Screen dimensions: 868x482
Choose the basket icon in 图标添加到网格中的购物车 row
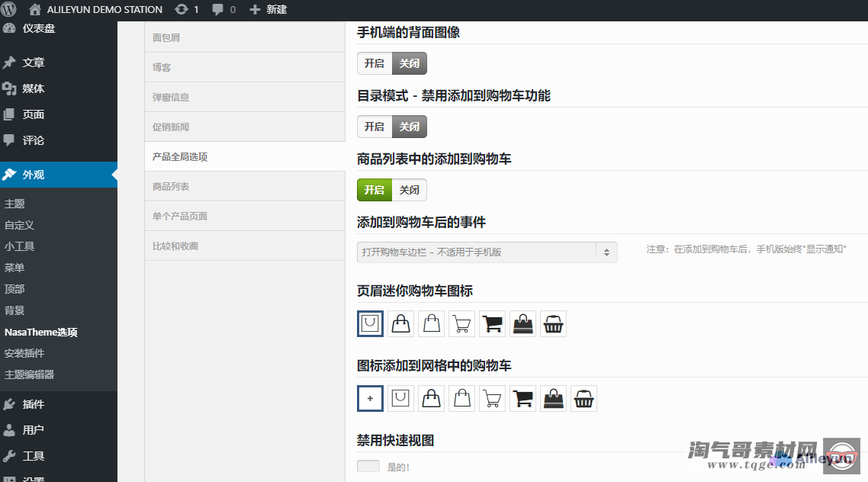click(583, 398)
